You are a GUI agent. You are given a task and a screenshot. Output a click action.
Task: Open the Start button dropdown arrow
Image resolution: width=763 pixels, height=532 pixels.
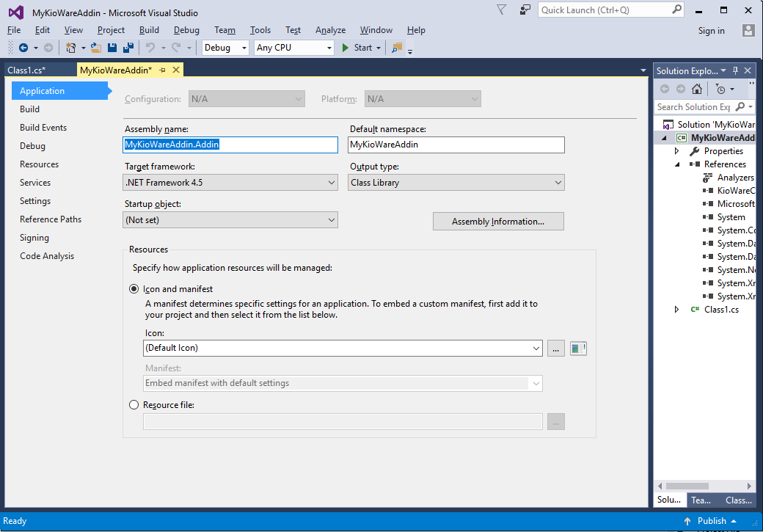(x=379, y=48)
